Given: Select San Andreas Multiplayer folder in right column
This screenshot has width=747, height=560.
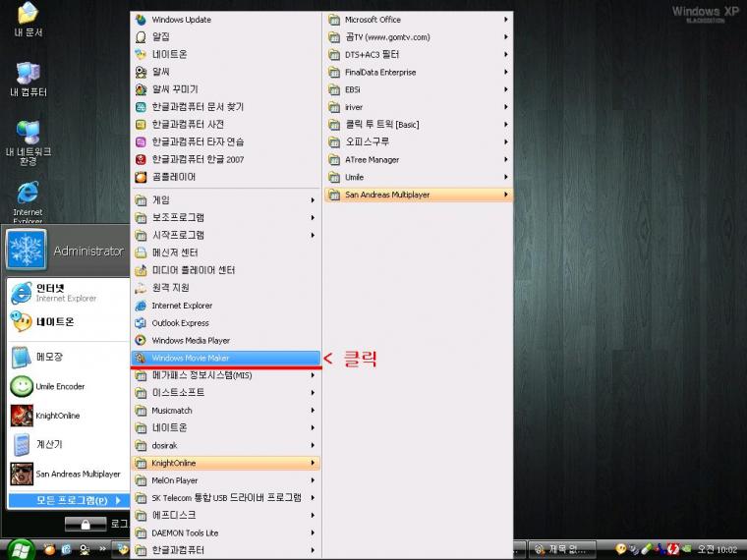Looking at the screenshot, I should click(x=419, y=195).
